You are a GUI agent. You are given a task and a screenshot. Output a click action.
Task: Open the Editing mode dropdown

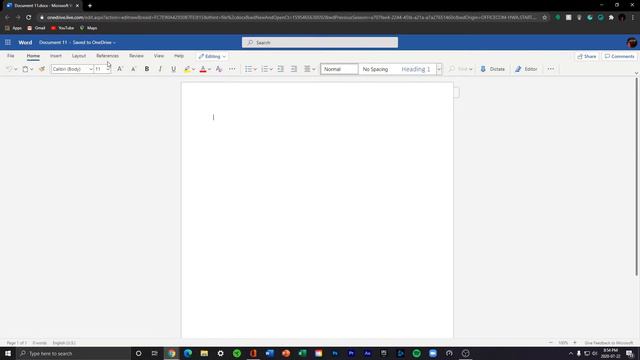coord(212,56)
